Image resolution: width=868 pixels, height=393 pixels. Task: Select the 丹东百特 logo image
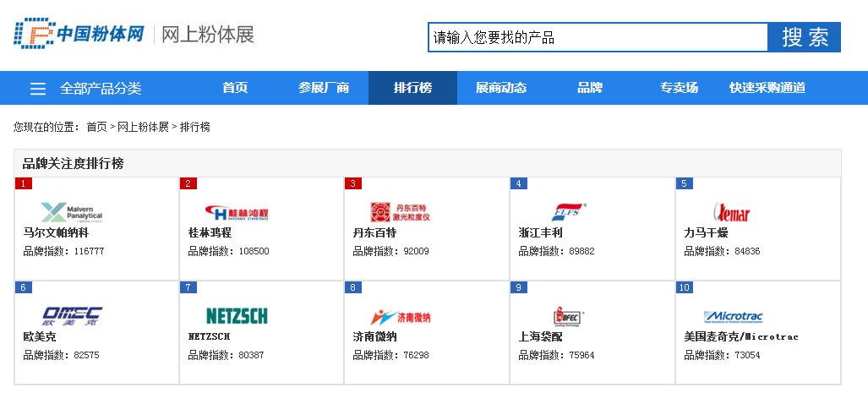[401, 211]
